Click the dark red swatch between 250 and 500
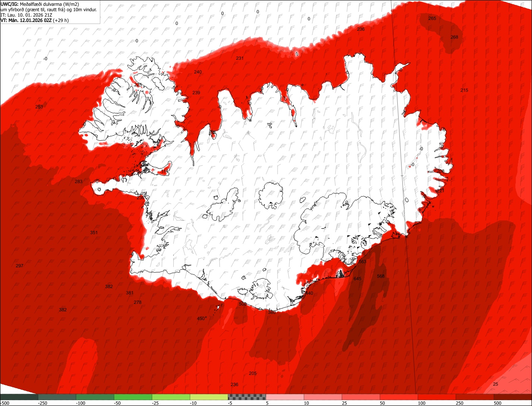Image resolution: width=532 pixels, height=406 pixels. [475, 397]
